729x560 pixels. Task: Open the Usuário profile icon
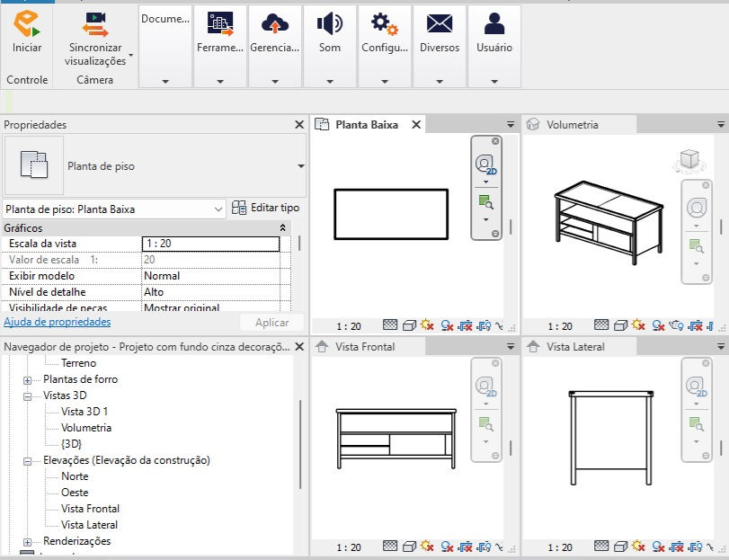tap(494, 23)
